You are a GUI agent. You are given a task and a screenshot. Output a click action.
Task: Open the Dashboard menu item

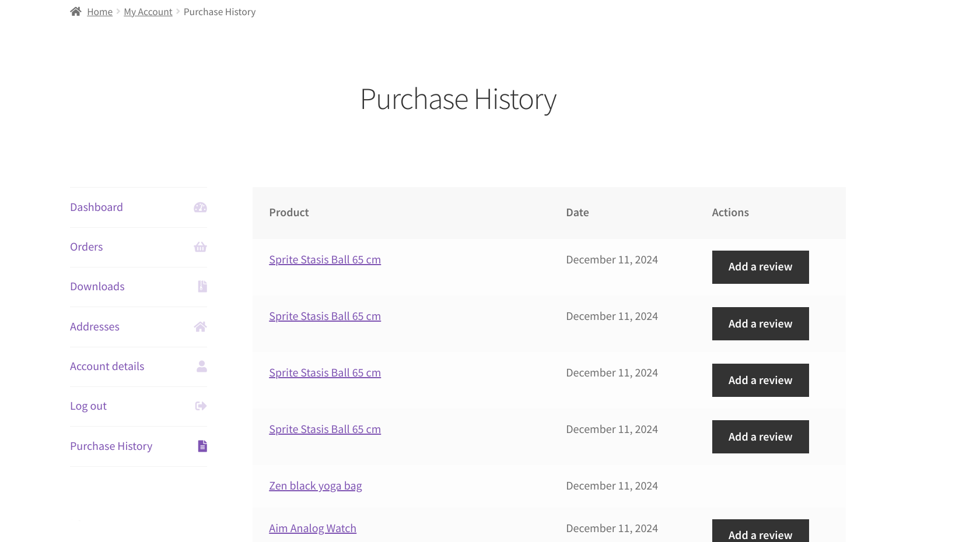tap(96, 207)
